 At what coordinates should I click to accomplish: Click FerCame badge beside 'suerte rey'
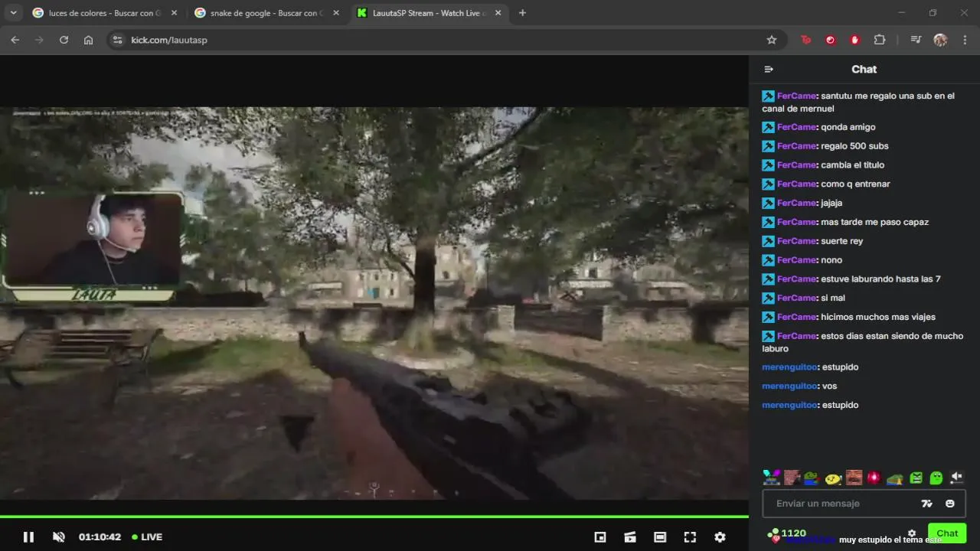[x=768, y=241]
